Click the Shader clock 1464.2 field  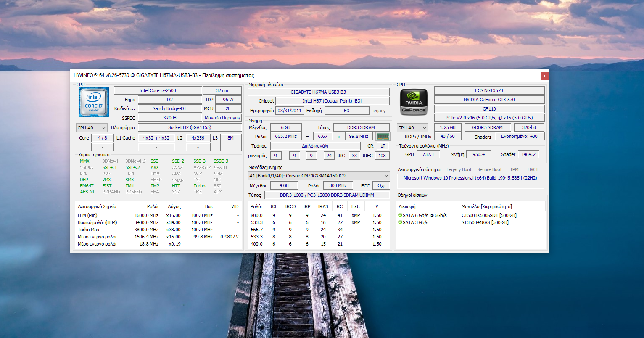528,154
